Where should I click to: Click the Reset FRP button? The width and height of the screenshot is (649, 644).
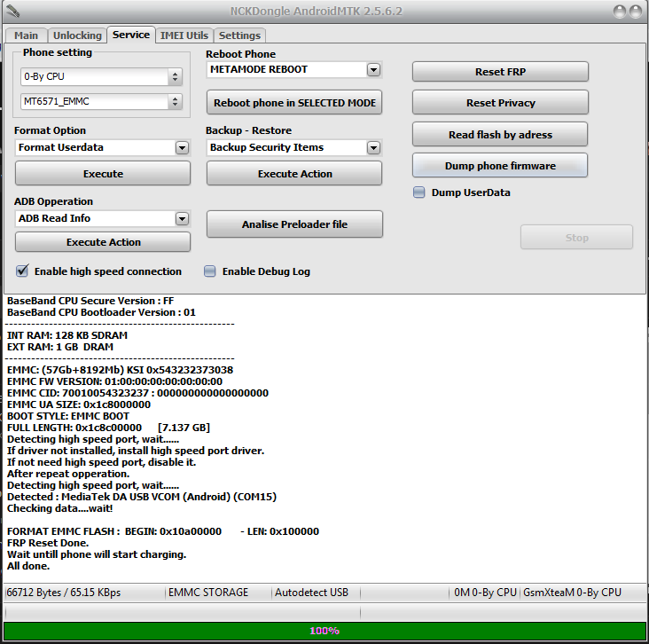500,72
